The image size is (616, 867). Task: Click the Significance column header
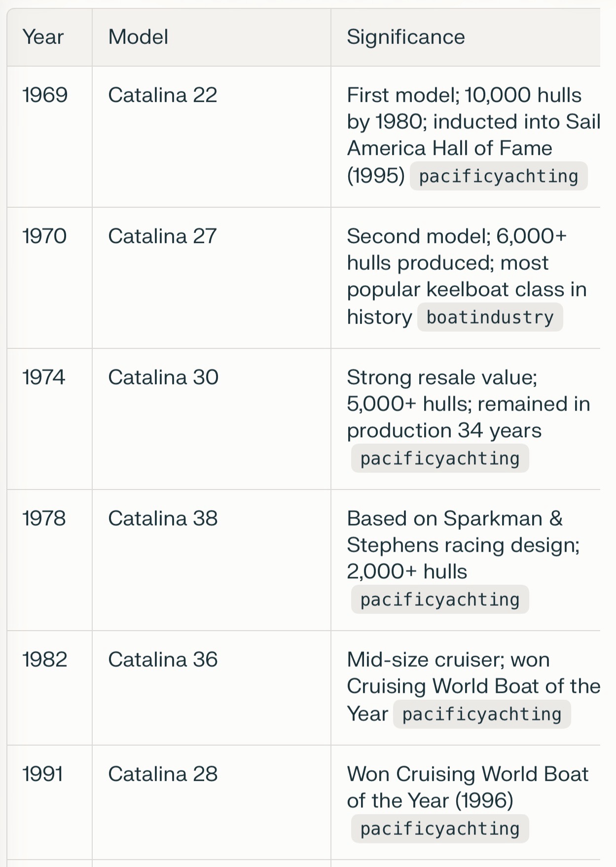(x=405, y=37)
